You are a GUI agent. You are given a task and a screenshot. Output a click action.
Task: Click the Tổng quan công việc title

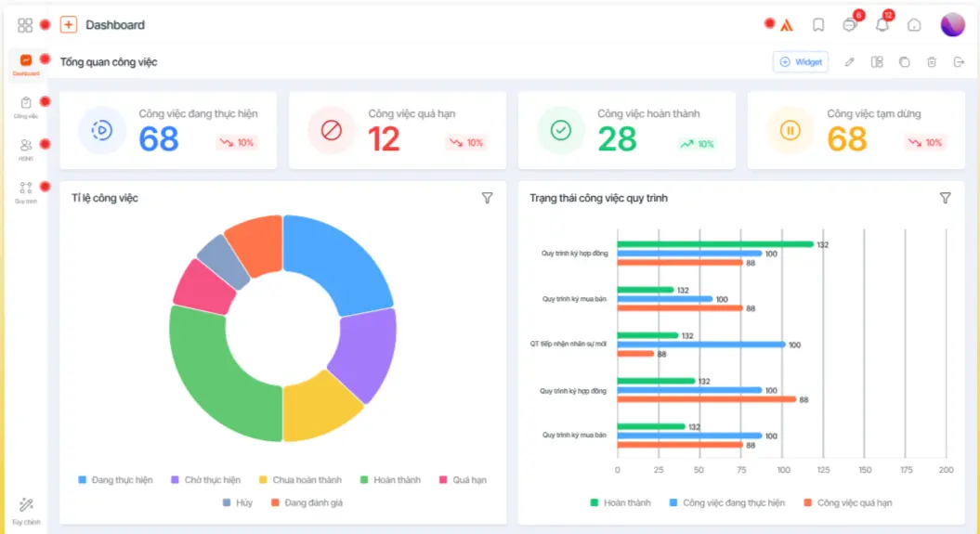pos(109,62)
